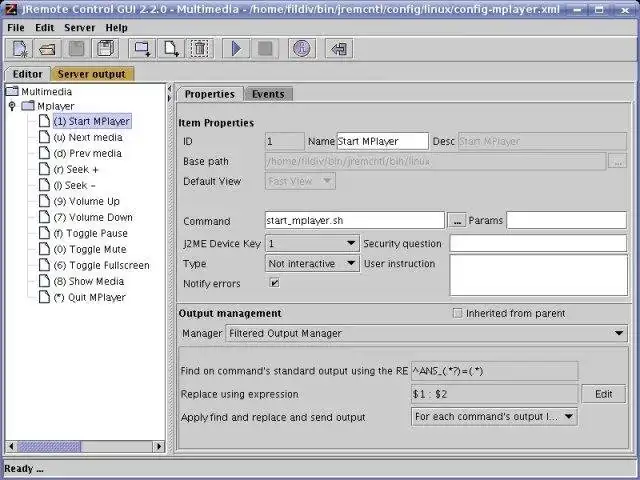The width and height of the screenshot is (640, 480).
Task: Open the J2ME Device Key dropdown
Action: click(x=312, y=244)
